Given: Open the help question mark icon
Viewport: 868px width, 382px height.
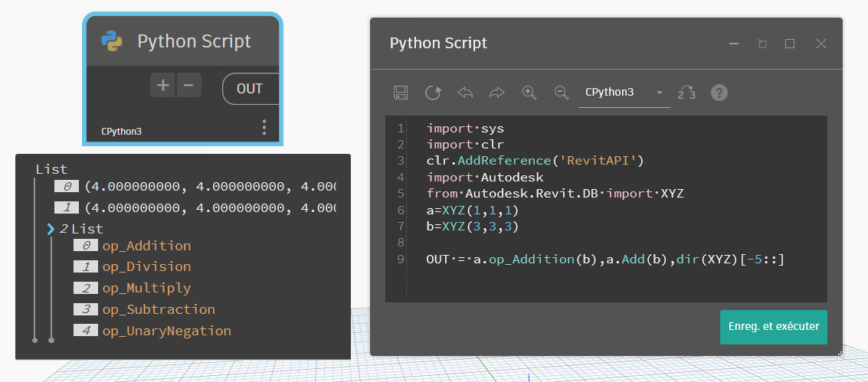Looking at the screenshot, I should click(719, 93).
